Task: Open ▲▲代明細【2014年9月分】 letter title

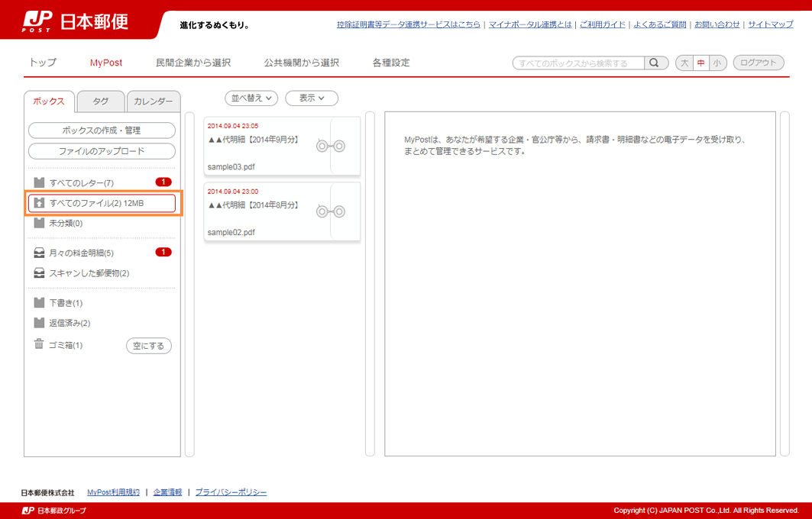Action: [254, 140]
